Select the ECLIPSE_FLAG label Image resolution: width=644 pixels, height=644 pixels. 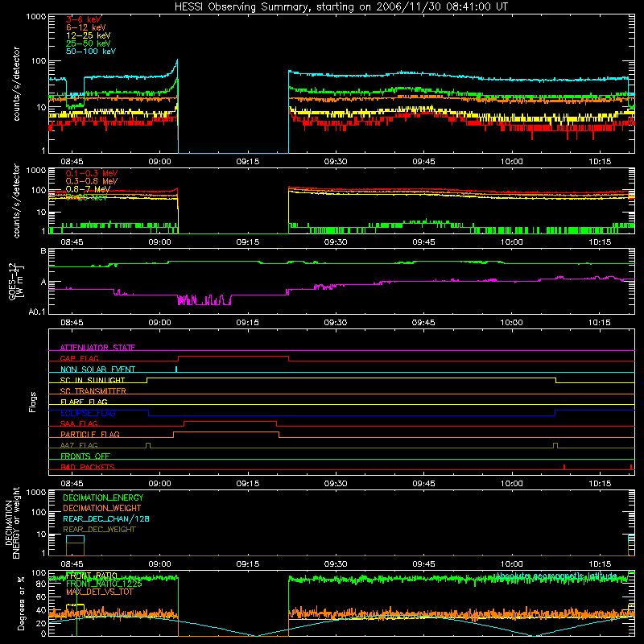coord(88,413)
